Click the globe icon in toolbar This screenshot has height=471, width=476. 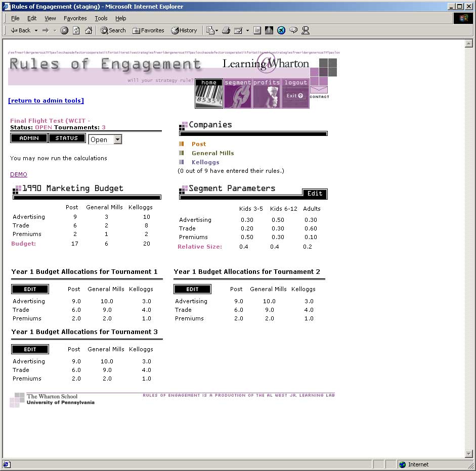[281, 30]
